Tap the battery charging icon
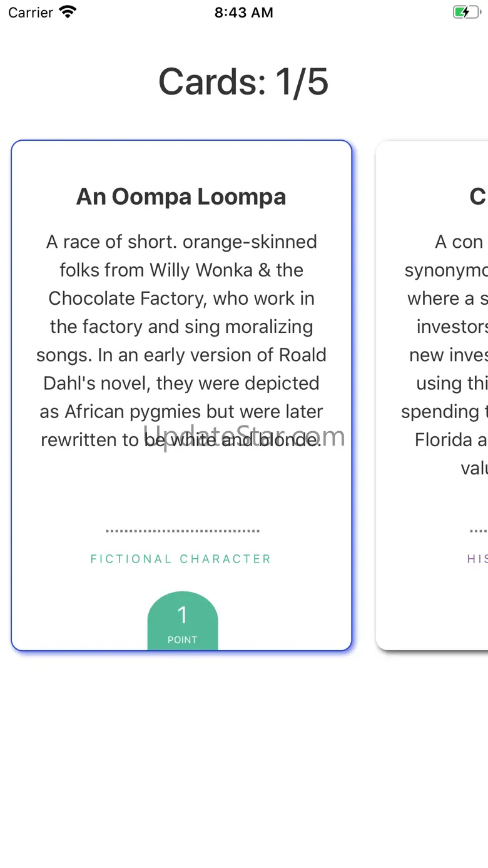This screenshot has width=488, height=868. [465, 12]
